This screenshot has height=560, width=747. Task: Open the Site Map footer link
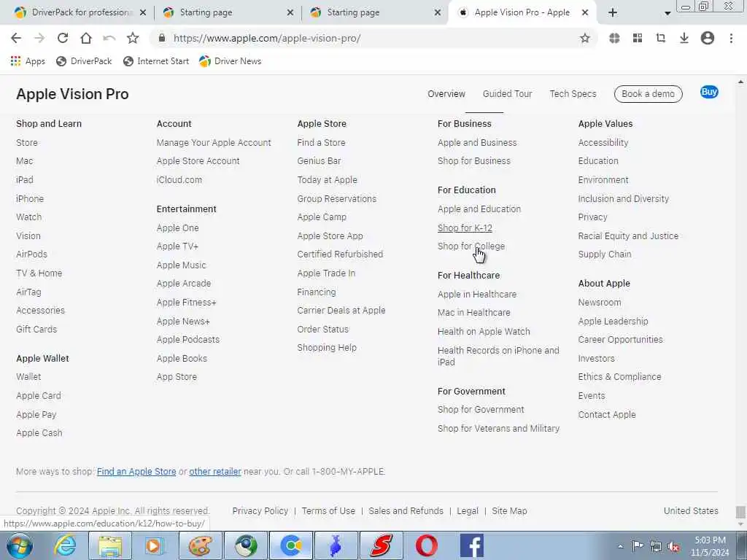click(x=509, y=511)
